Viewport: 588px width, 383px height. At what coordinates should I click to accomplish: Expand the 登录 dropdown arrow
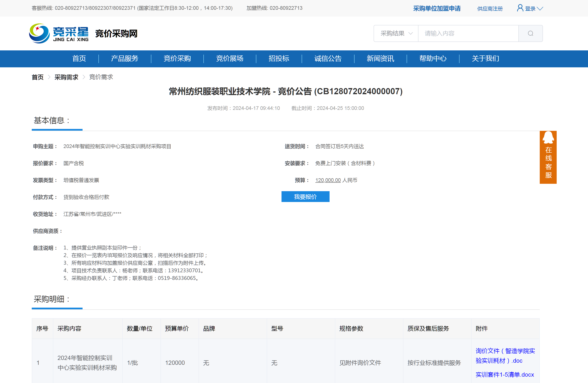click(x=540, y=9)
